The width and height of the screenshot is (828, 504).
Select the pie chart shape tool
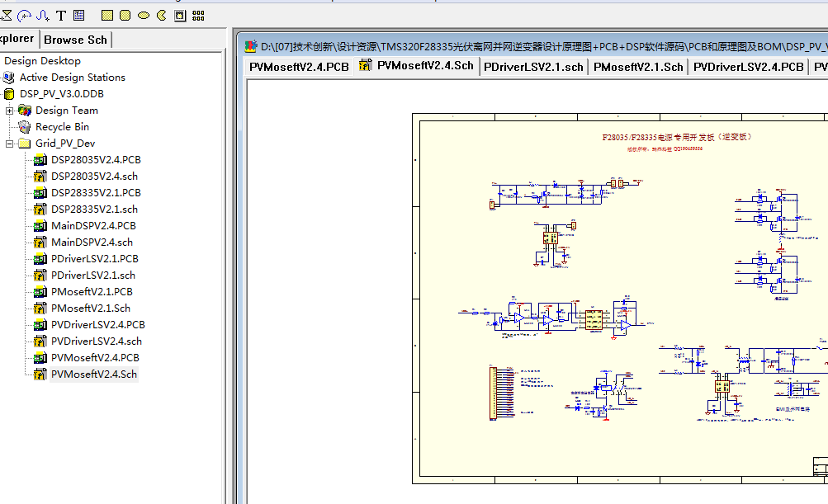point(162,16)
